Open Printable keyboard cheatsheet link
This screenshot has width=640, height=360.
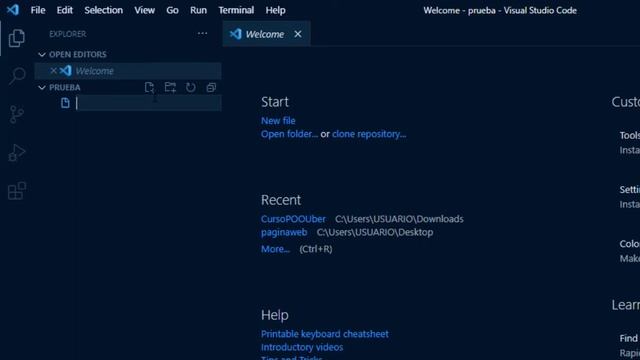pos(324,334)
